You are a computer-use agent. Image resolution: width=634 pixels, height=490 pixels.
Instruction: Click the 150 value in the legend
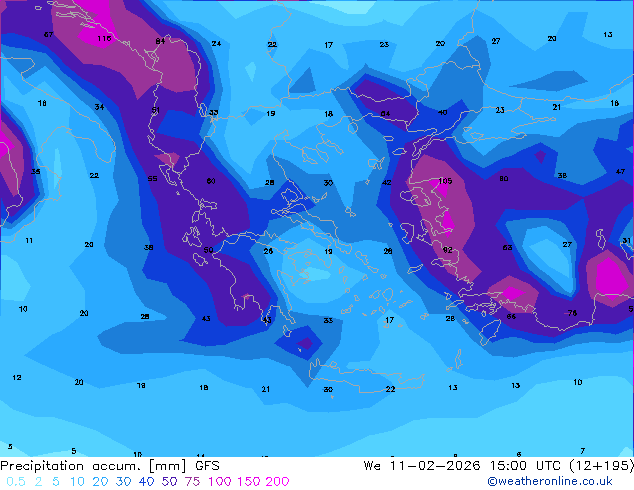click(x=249, y=482)
